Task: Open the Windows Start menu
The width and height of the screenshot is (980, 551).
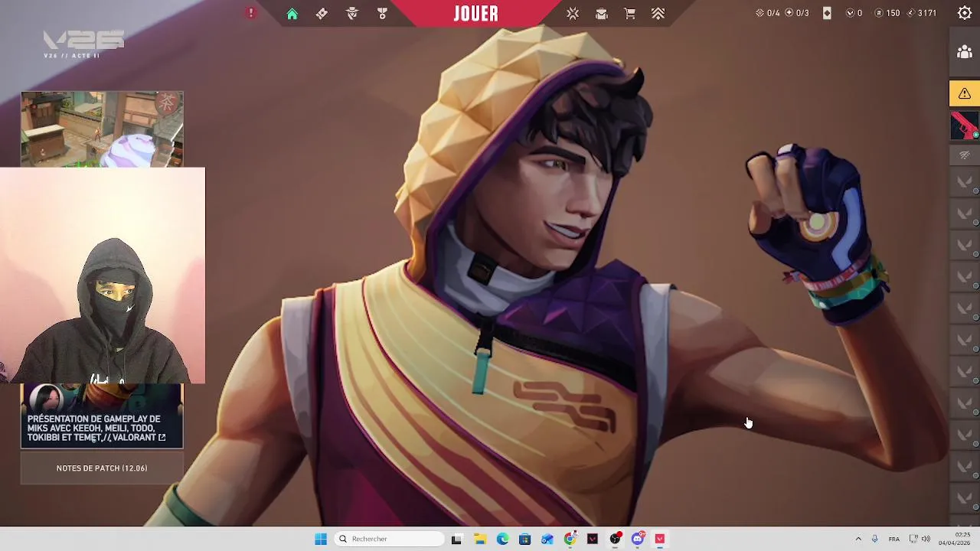Action: [x=321, y=539]
